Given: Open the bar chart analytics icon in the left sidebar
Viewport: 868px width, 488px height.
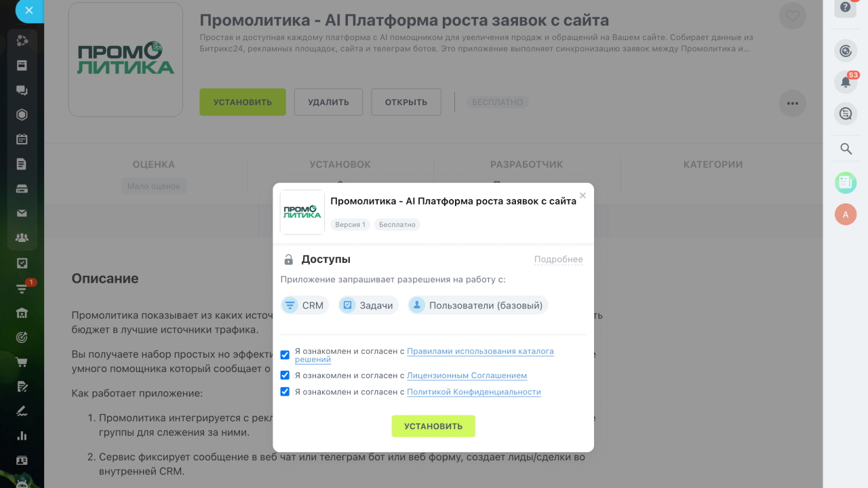Looking at the screenshot, I should (22, 436).
